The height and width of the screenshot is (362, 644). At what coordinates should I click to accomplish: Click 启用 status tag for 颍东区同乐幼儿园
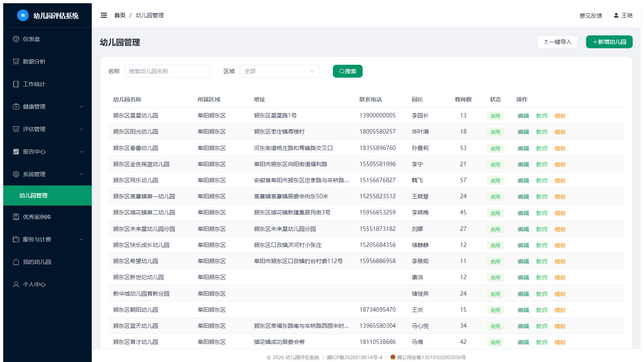tap(495, 181)
